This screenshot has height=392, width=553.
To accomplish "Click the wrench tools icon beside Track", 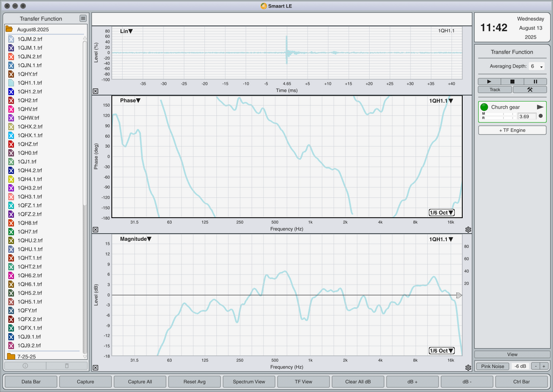I will coord(530,90).
